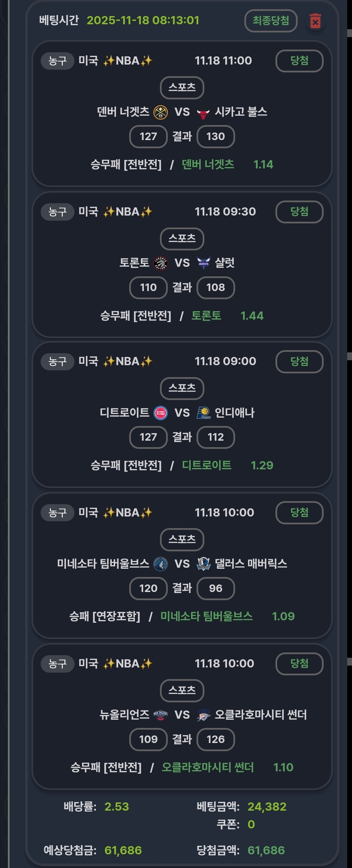The height and width of the screenshot is (868, 352).
Task: Click the Detroit Pistons team logo
Action: (x=161, y=413)
